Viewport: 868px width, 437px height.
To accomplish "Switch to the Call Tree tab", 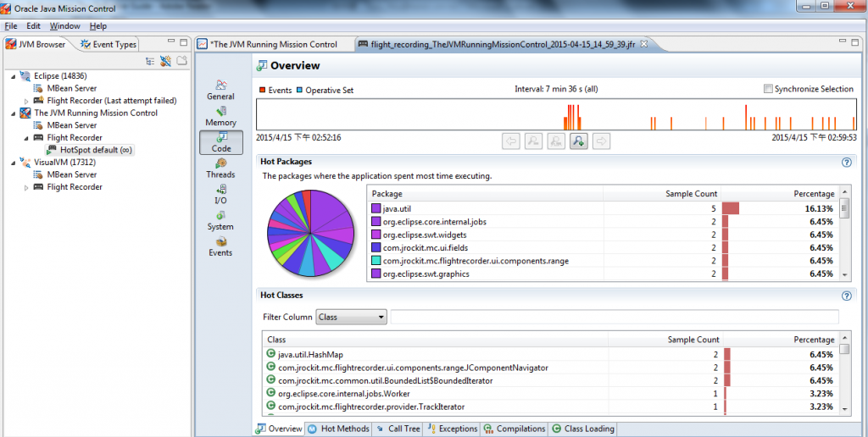I will tap(398, 429).
